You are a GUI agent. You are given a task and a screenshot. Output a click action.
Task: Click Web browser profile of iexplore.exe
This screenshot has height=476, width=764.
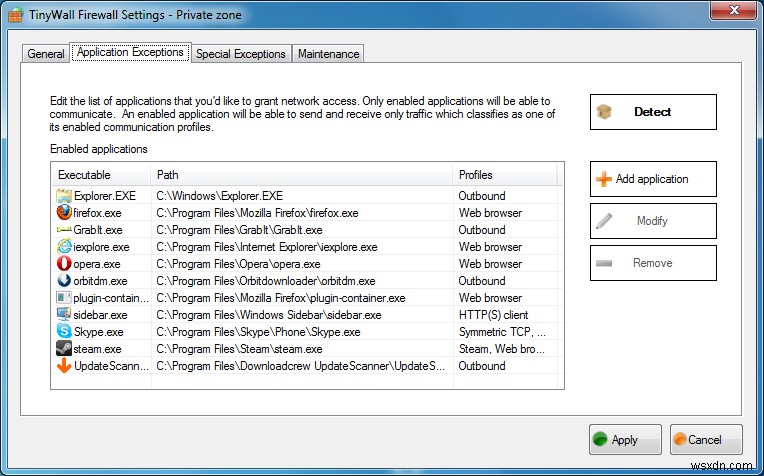pyautogui.click(x=490, y=247)
